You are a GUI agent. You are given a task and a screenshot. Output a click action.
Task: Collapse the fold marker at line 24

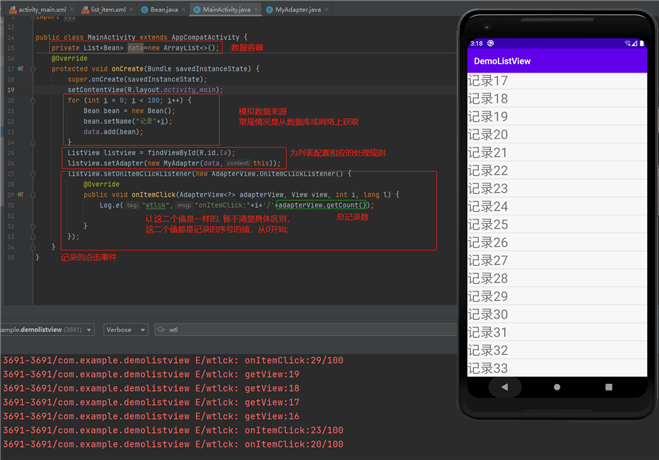pyautogui.click(x=33, y=142)
